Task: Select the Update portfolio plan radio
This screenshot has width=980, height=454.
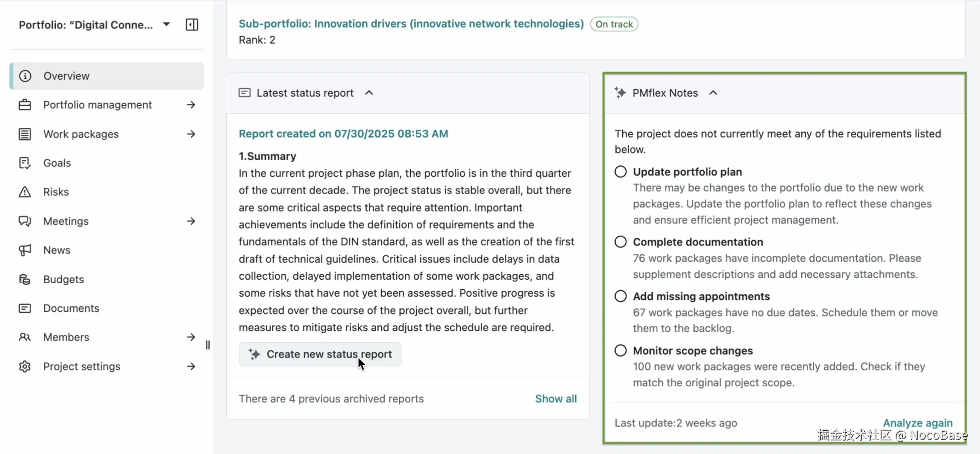Action: pos(621,172)
